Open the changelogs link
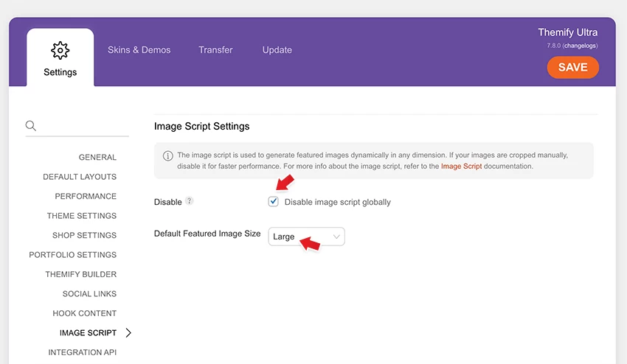The height and width of the screenshot is (364, 627). (x=581, y=46)
